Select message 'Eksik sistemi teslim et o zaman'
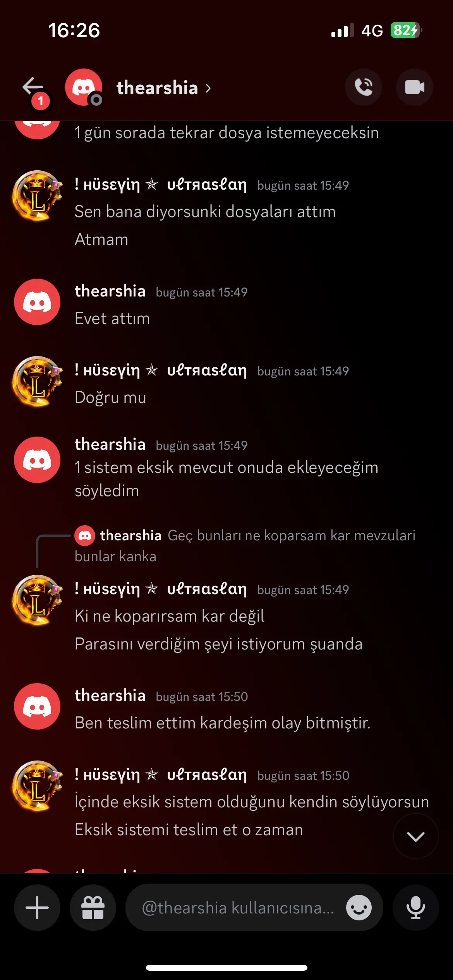453x980 pixels. click(x=189, y=830)
